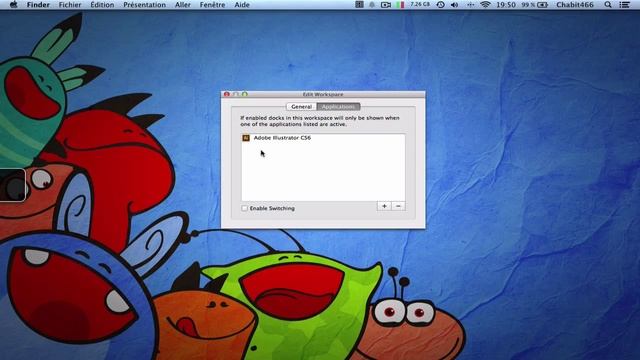Open the Aide menu
The image size is (640, 360).
click(242, 5)
